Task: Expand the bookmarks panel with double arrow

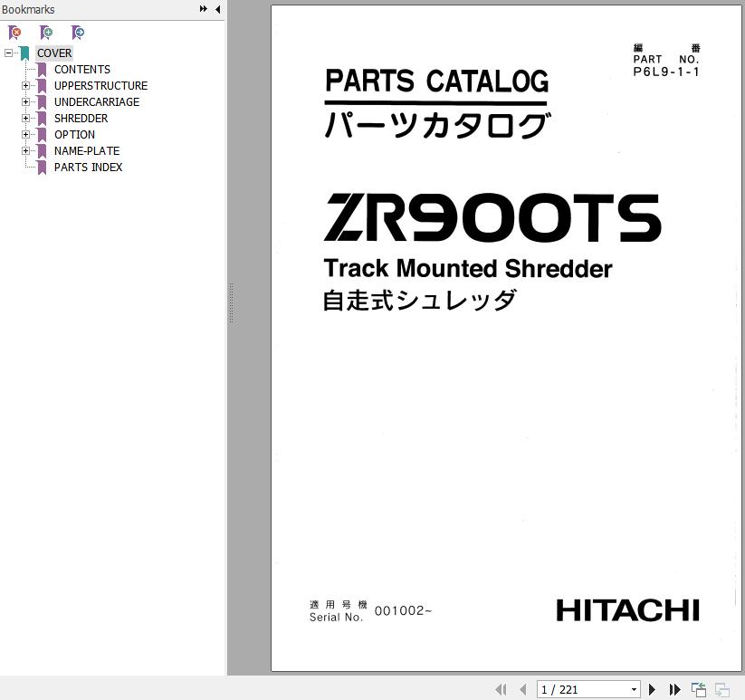Action: [x=204, y=8]
